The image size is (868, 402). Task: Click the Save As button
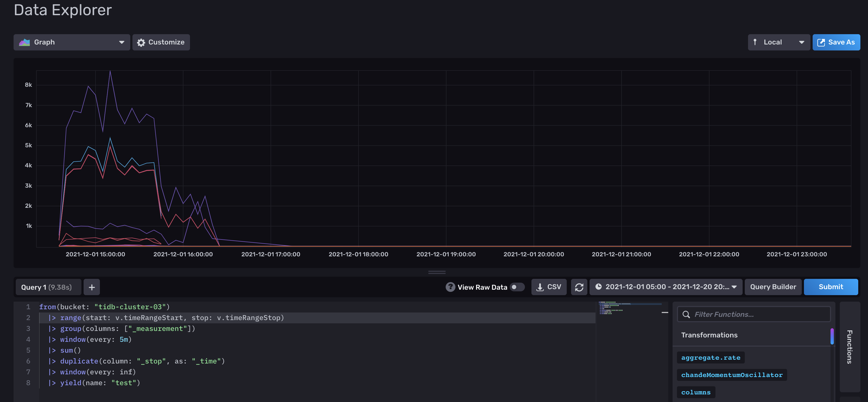pyautogui.click(x=836, y=42)
